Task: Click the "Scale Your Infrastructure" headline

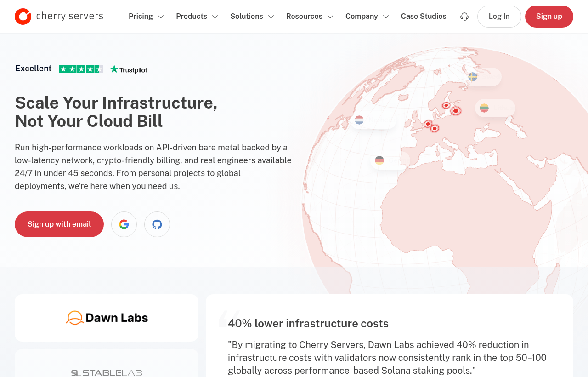Action: click(x=116, y=112)
